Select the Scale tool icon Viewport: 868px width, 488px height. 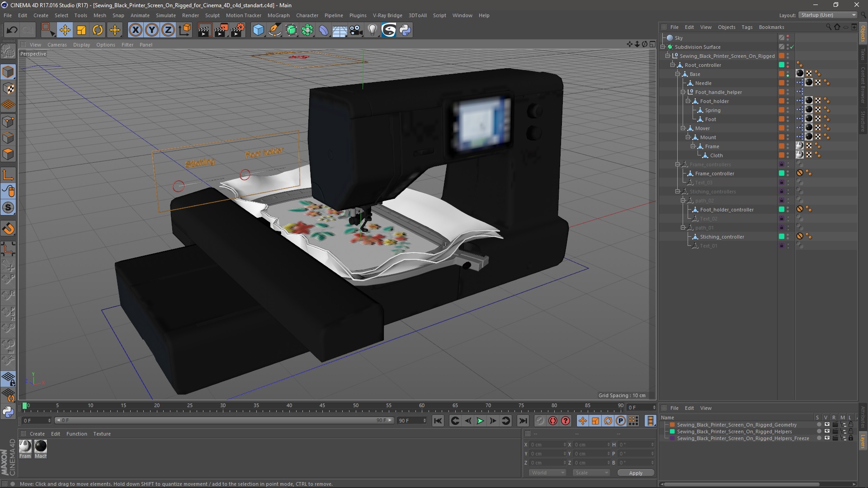(81, 30)
